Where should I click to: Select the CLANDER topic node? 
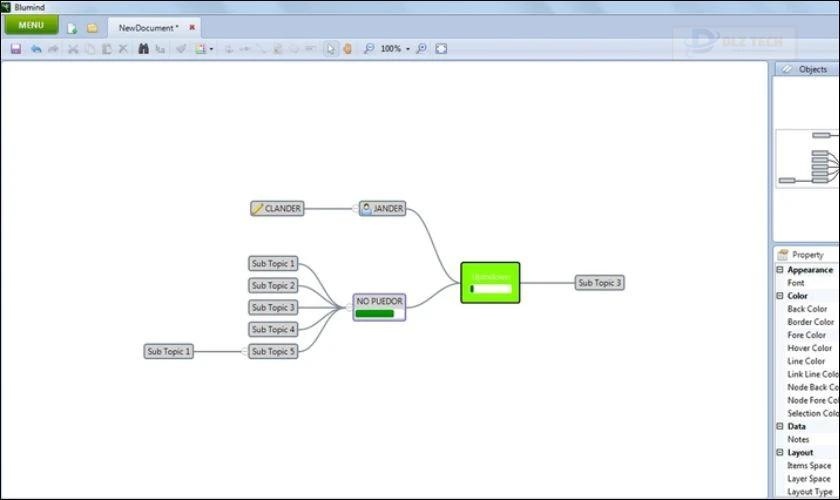tap(277, 208)
